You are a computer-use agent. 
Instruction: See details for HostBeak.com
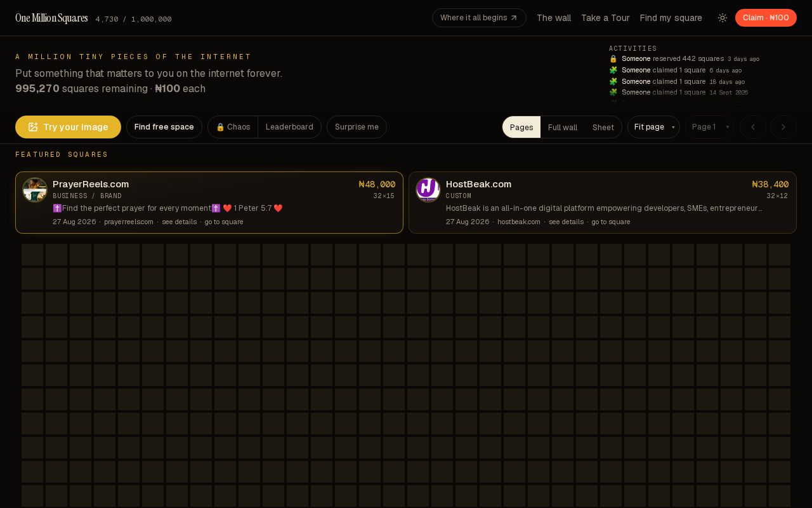pyautogui.click(x=566, y=222)
